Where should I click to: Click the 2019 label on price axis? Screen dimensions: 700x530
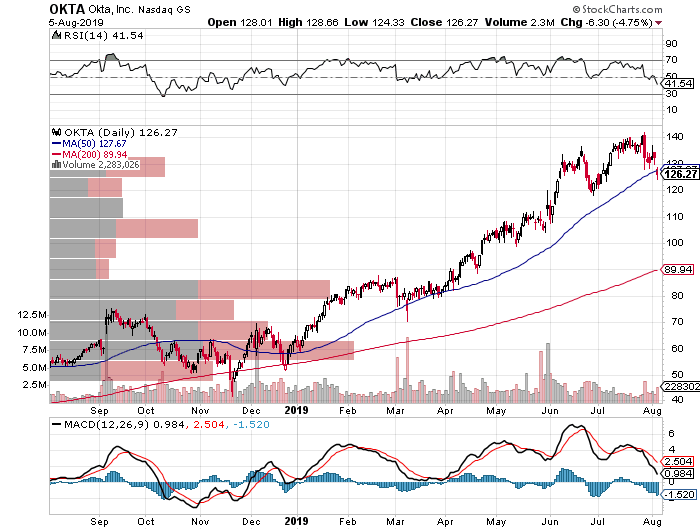[x=296, y=410]
